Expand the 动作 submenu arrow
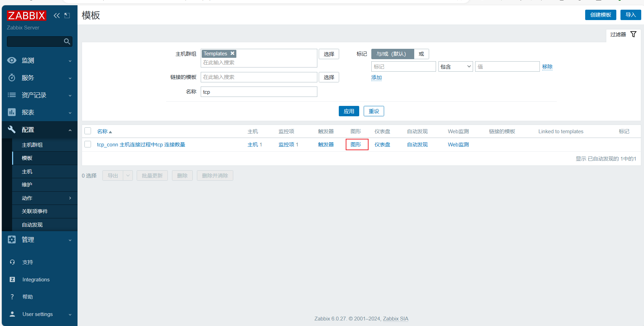644x326 pixels. tap(70, 198)
